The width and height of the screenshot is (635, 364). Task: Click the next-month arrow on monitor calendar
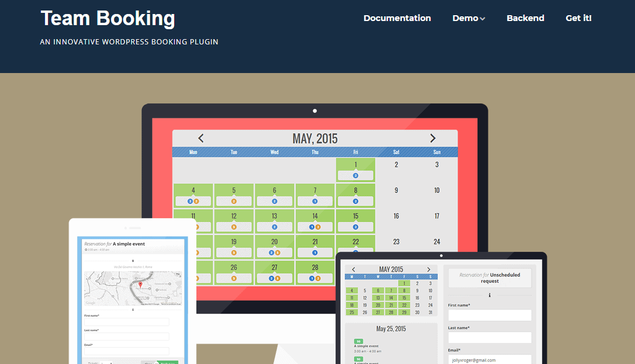tap(432, 138)
